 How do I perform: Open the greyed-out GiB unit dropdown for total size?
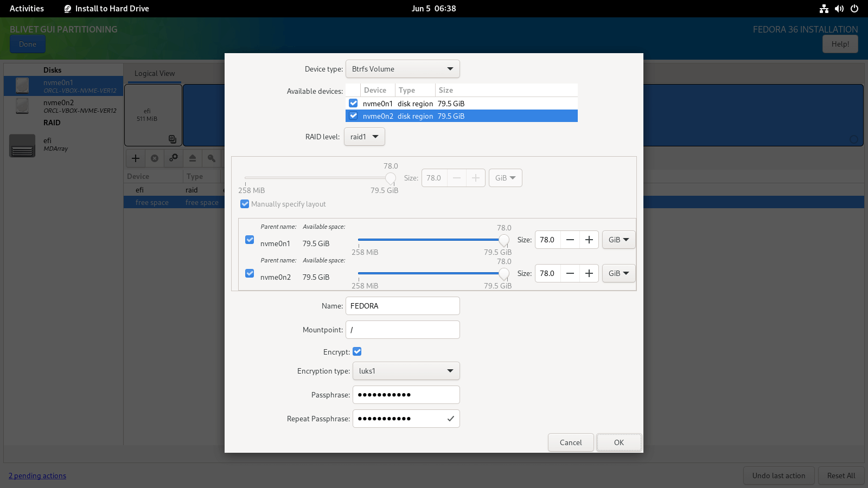coord(506,178)
